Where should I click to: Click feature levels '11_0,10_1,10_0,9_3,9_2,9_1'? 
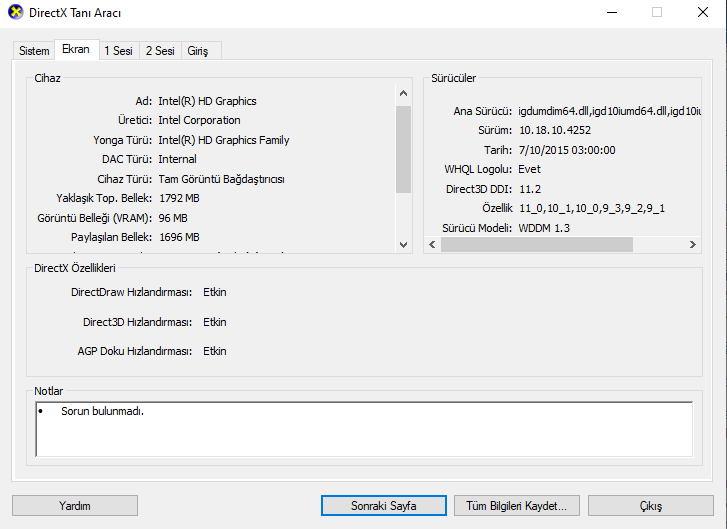point(592,208)
